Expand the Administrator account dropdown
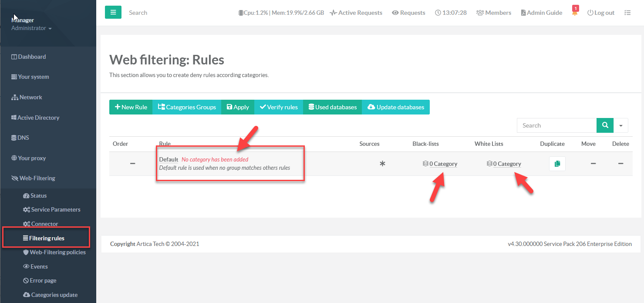This screenshot has height=303, width=644. pyautogui.click(x=31, y=28)
